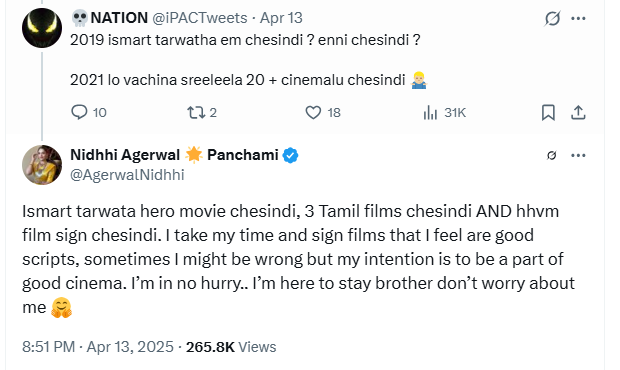This screenshot has width=620, height=370.
Task: Share the NATION tweet via upload icon
Action: coord(578,113)
